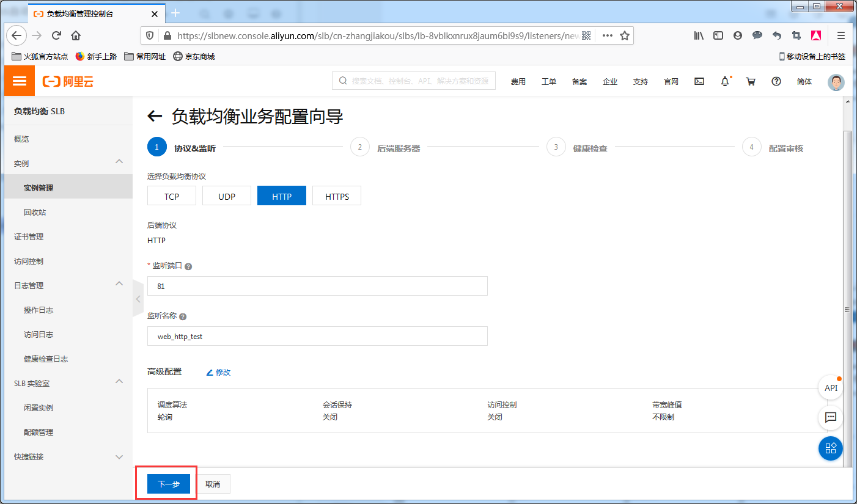The width and height of the screenshot is (857, 504).
Task: Open the API floating panel
Action: click(830, 387)
